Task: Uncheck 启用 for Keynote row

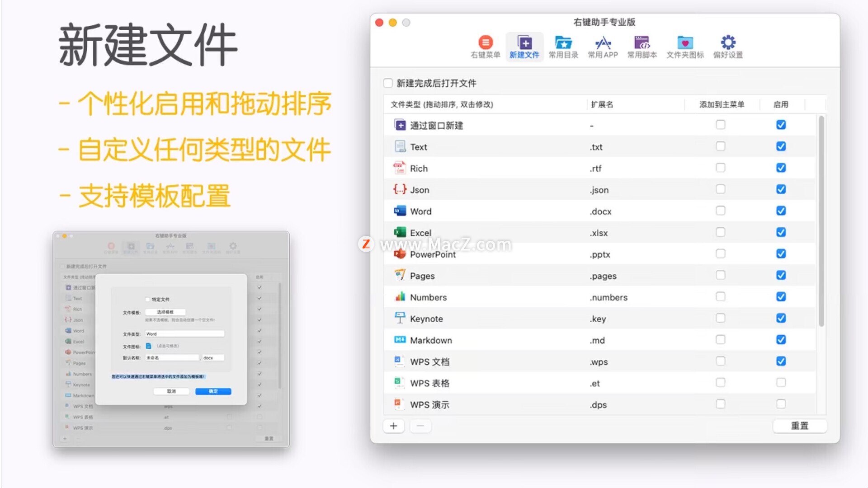Action: [x=781, y=318]
